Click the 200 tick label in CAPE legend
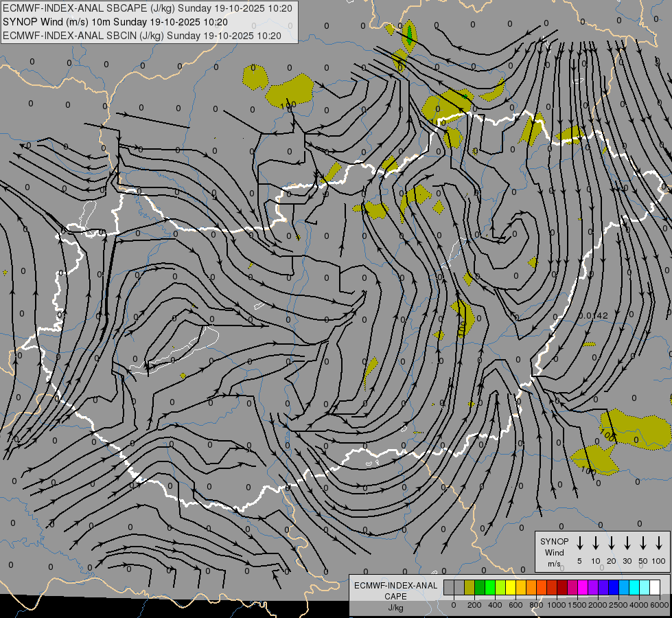The image size is (672, 618). tap(474, 605)
